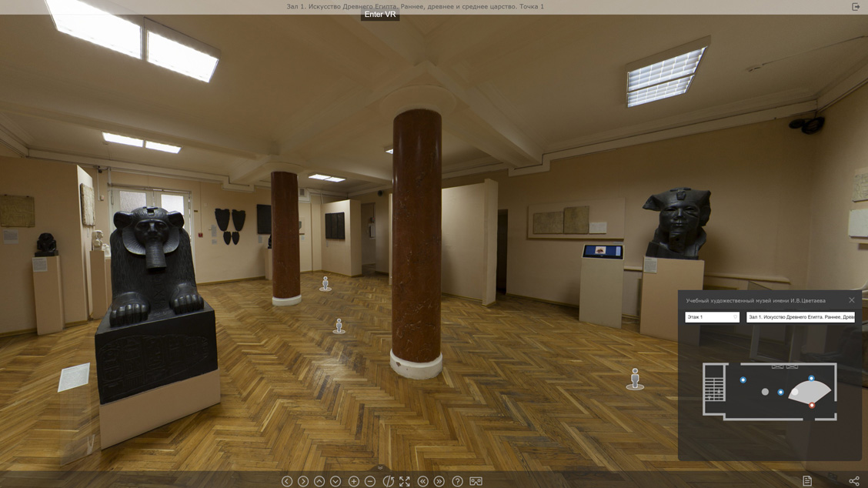Select the blue map point near top right wall
This screenshot has height=488, width=868.
(x=811, y=379)
